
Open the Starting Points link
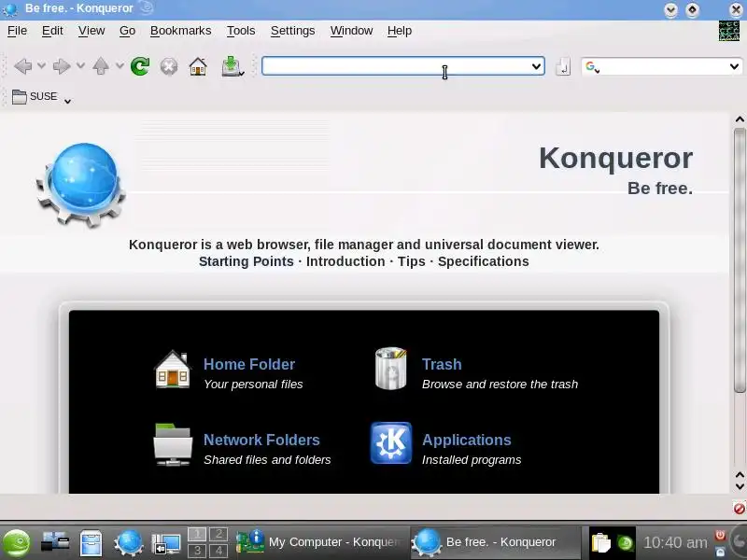[246, 261]
